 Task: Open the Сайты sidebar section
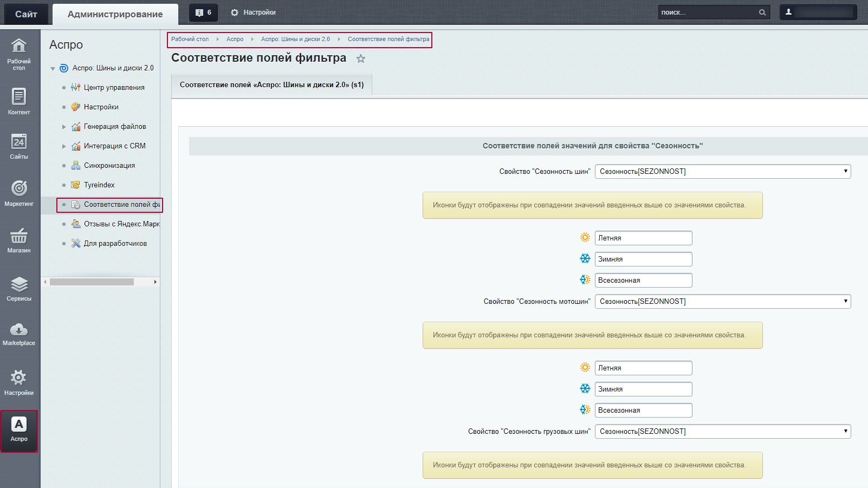[19, 146]
